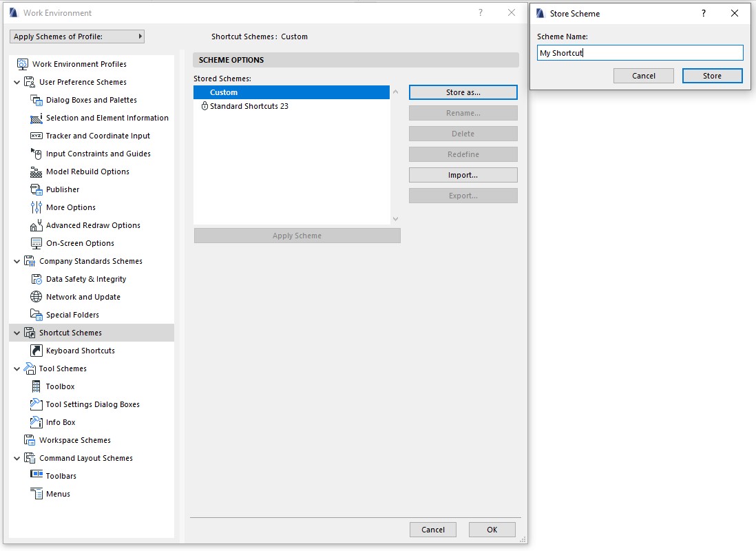Select the Custom stored scheme
Screen dimensions: 756x551
[291, 92]
